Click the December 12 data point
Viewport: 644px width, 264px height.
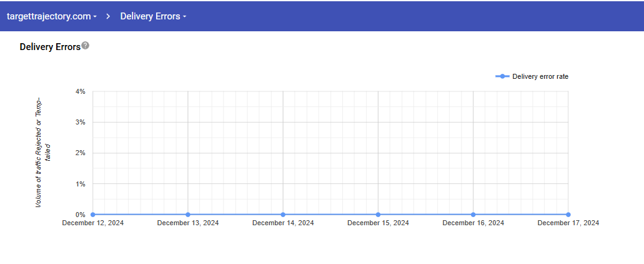point(93,215)
